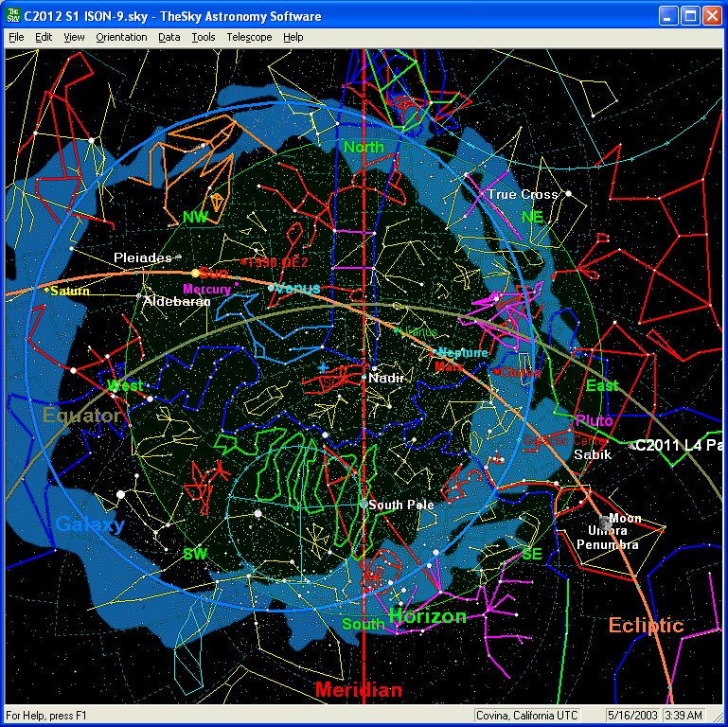Click the Pleiades cluster label

[x=143, y=257]
